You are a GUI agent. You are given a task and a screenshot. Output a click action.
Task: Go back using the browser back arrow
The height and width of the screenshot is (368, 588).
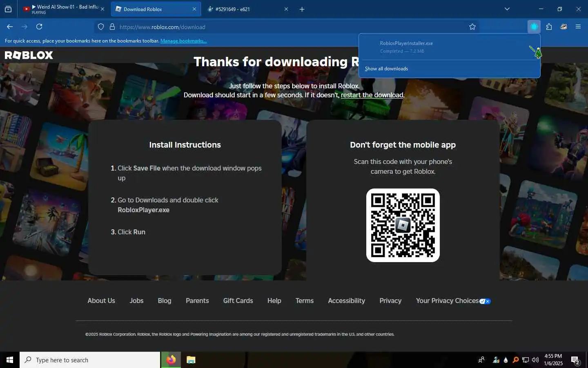point(10,27)
